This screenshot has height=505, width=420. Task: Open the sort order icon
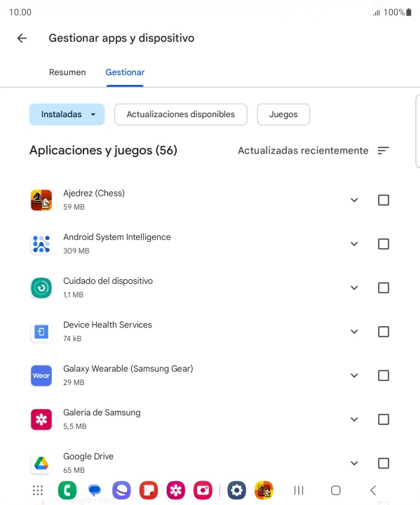pos(384,150)
